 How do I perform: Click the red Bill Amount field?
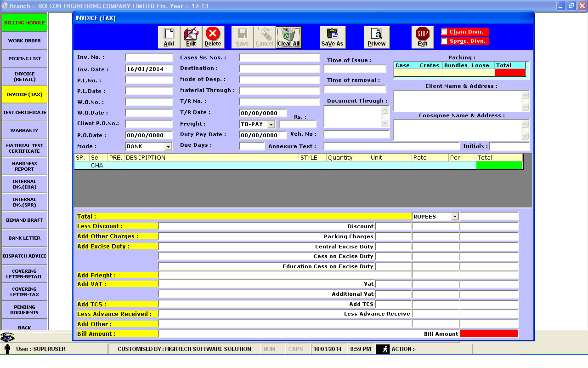[x=489, y=334]
